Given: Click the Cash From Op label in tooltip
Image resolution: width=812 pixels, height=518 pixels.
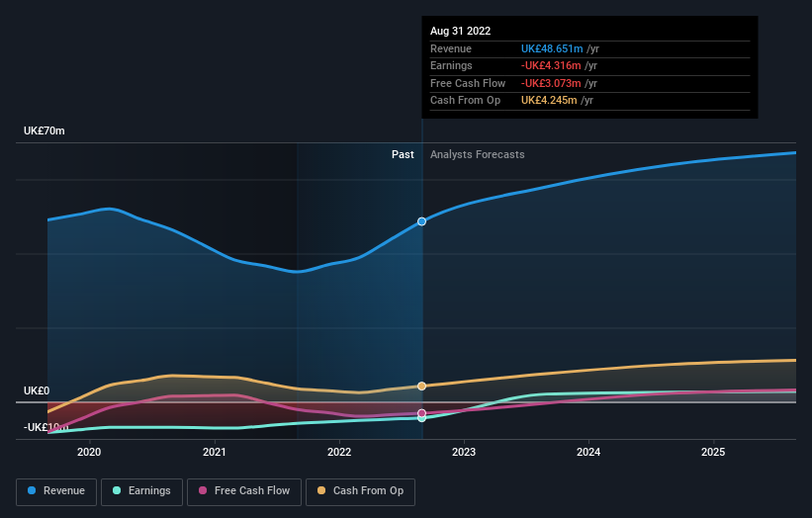Looking at the screenshot, I should point(465,101).
